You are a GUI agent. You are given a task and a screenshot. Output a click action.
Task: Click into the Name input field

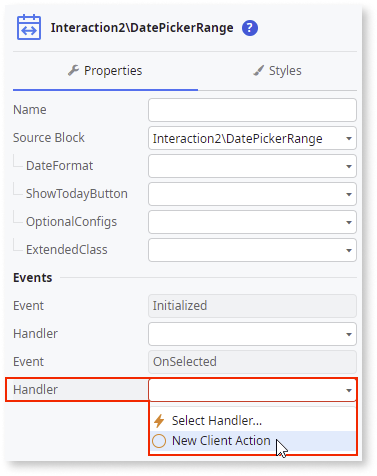pos(252,110)
